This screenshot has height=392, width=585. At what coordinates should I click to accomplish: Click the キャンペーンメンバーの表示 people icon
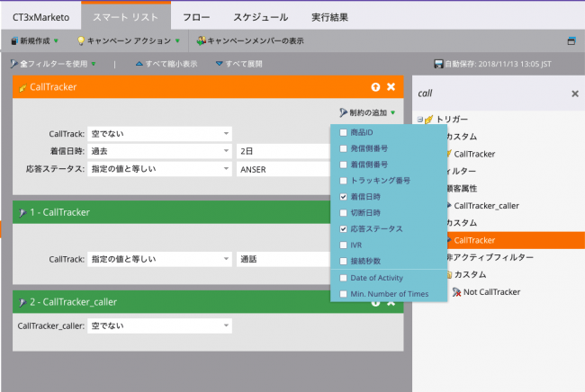[x=201, y=40]
